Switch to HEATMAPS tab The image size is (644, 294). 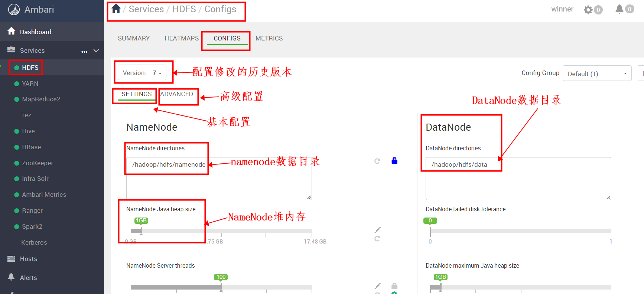pos(182,38)
